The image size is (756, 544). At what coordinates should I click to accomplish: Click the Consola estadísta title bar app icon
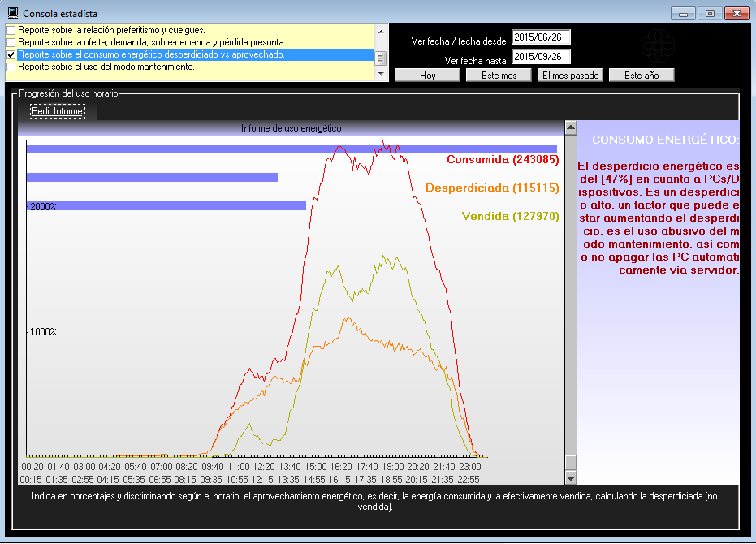[13, 13]
